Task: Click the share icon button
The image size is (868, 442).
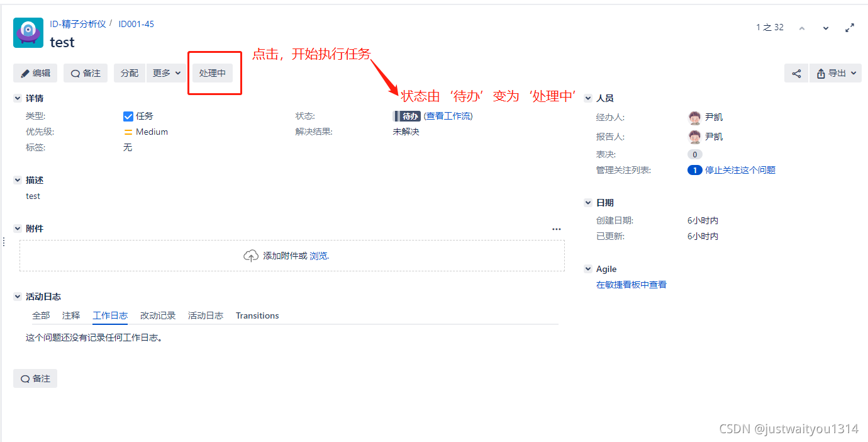Action: tap(796, 73)
